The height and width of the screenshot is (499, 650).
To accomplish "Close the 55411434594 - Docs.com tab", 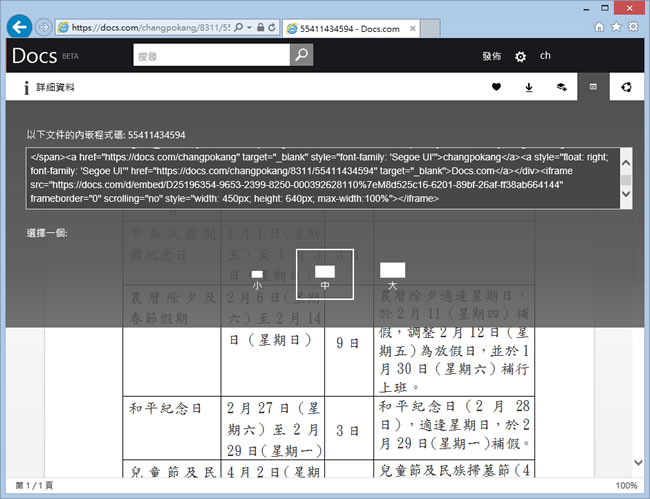I will coord(412,29).
